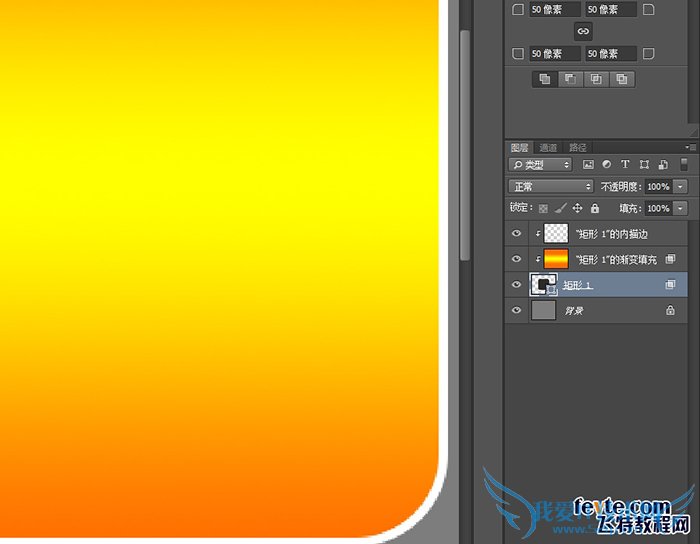Click the 背景 layer thumbnail

pyautogui.click(x=544, y=310)
